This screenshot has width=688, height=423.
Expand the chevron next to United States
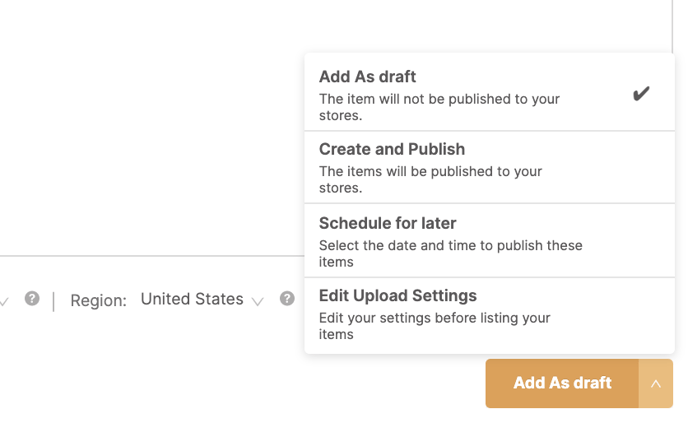(258, 301)
